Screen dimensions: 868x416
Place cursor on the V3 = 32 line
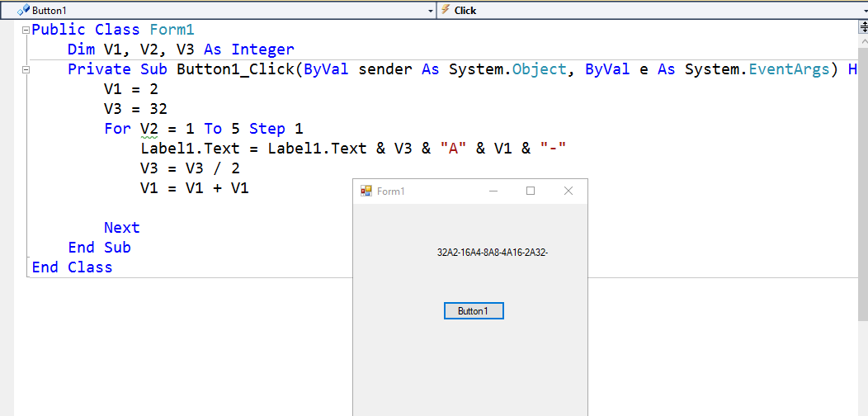tap(136, 109)
